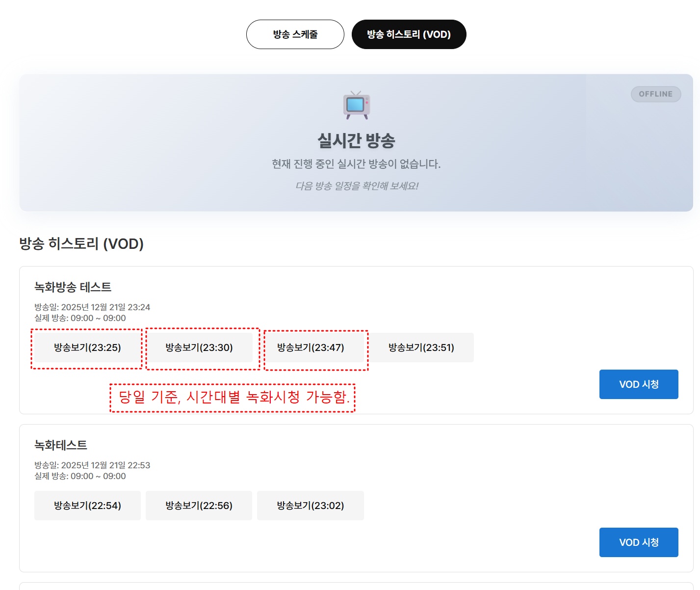
Task: Open the 방송보기(23:51) recording
Action: pyautogui.click(x=421, y=348)
